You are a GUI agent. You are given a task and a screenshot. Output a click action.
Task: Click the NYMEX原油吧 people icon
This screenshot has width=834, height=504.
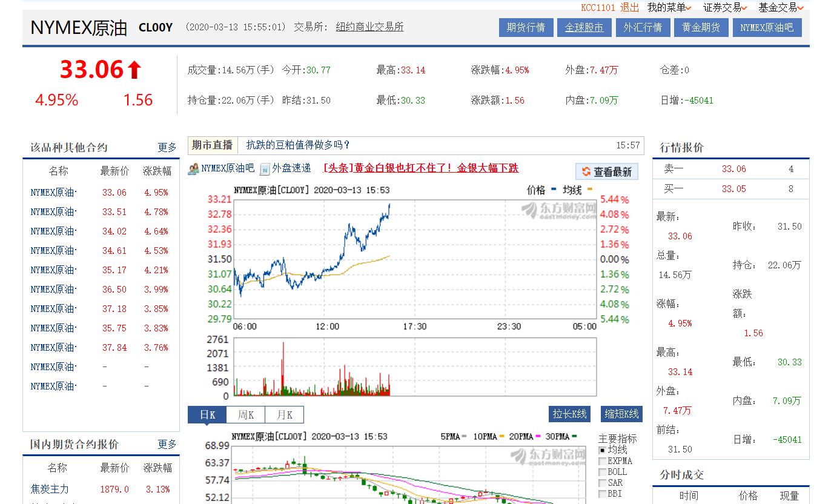pos(194,169)
